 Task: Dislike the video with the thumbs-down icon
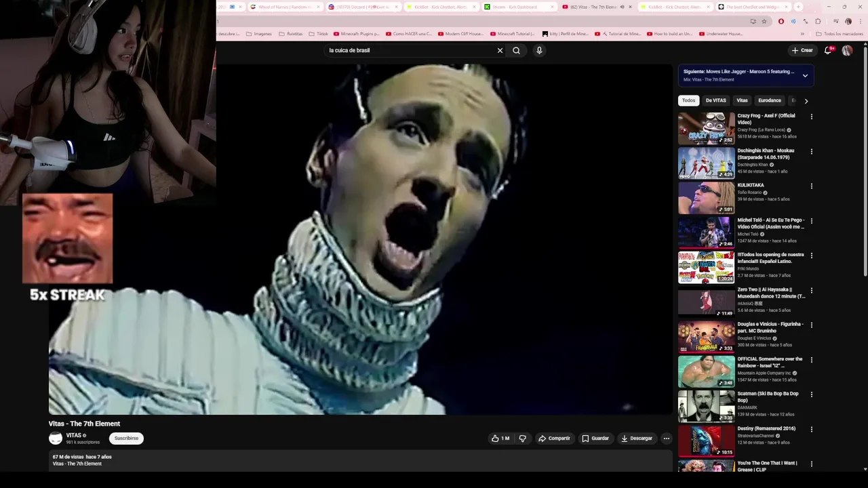click(522, 439)
